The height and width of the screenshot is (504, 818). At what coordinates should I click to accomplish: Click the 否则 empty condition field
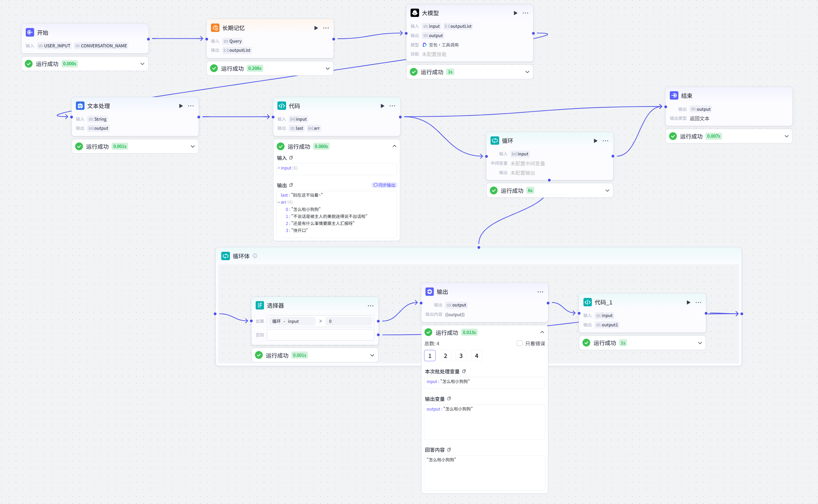(320, 335)
